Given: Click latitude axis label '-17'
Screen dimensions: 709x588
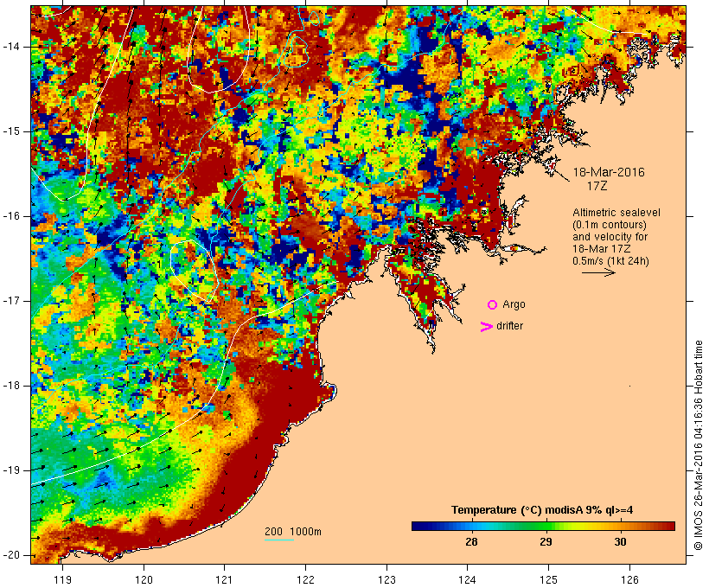Looking at the screenshot, I should click(x=11, y=301).
